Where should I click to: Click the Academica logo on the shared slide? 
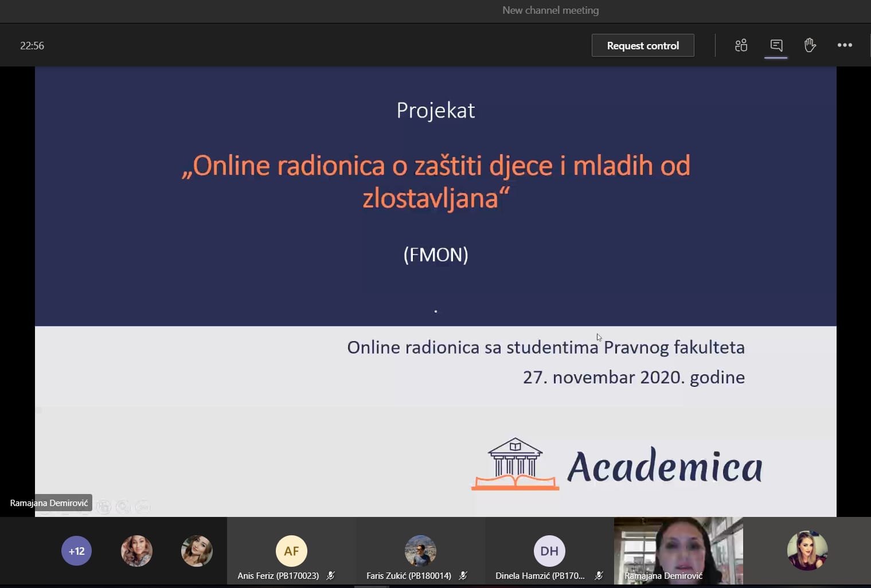[x=616, y=465]
